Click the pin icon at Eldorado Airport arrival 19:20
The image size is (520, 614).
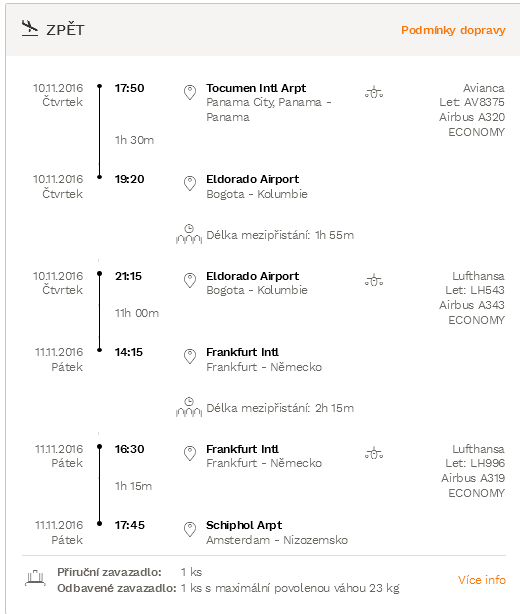(190, 184)
